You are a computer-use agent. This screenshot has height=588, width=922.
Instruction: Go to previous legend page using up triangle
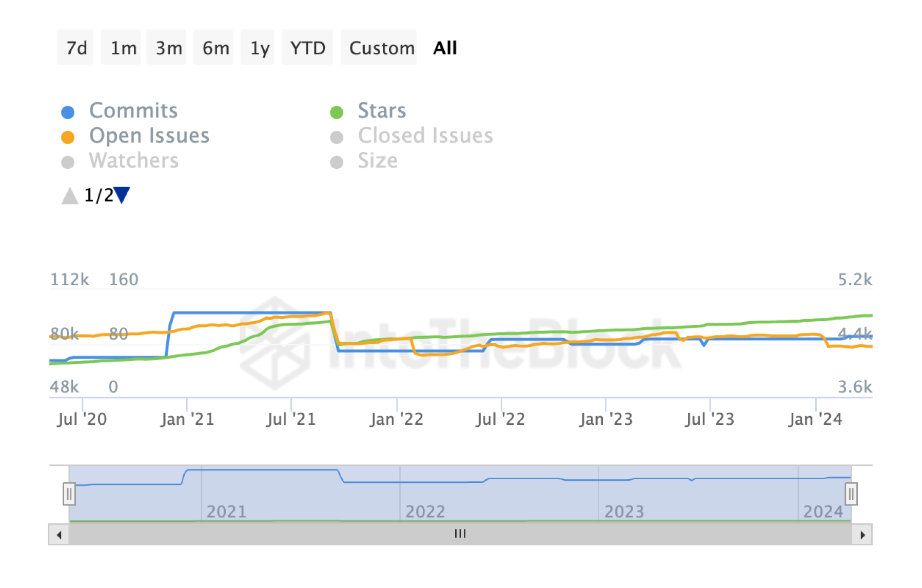69,195
